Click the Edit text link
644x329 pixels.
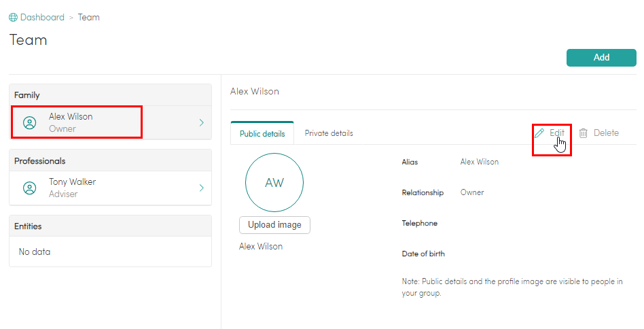pos(556,133)
